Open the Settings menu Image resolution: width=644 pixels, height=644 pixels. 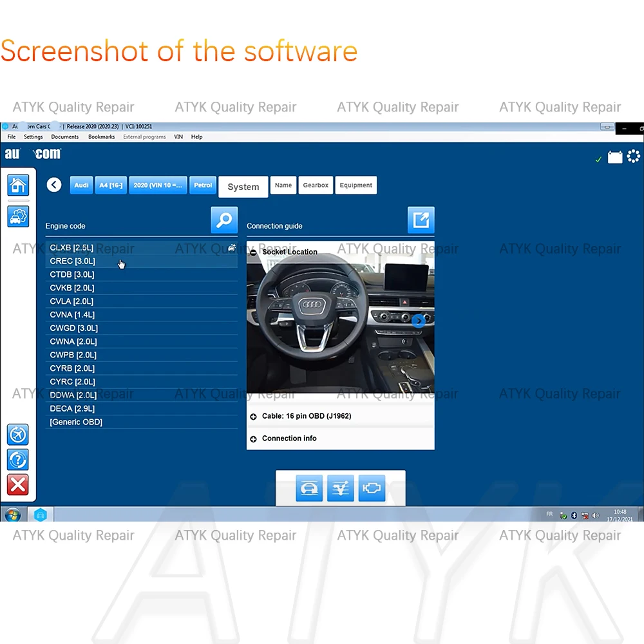pyautogui.click(x=33, y=137)
